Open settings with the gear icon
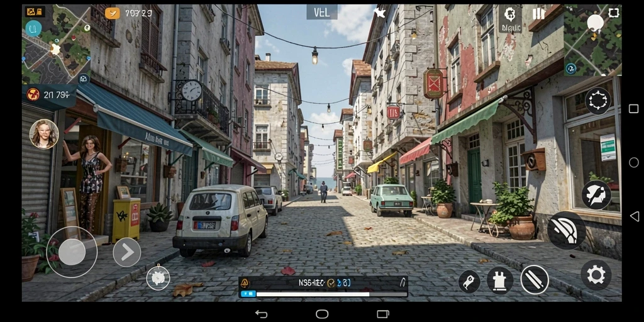 596,275
